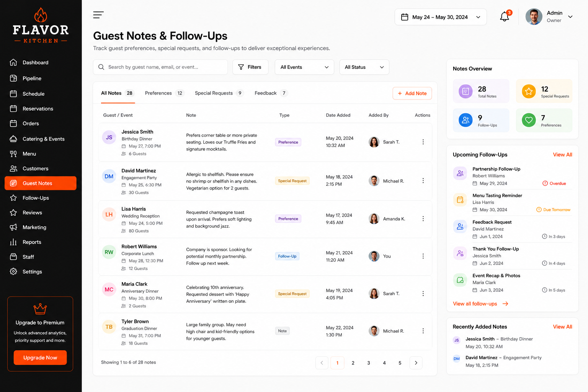The width and height of the screenshot is (588, 392).
Task: Click the Feedback Request item title
Action: (492, 222)
